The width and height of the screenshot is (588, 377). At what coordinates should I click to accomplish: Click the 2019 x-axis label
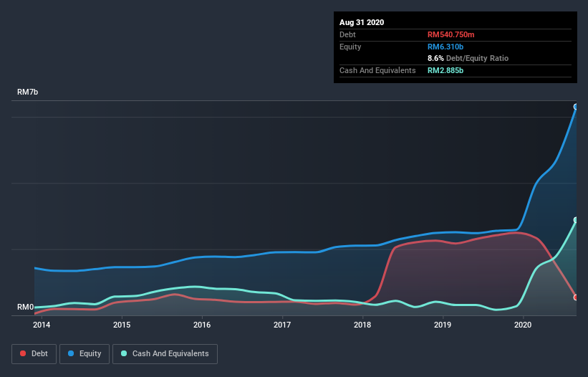(x=443, y=325)
